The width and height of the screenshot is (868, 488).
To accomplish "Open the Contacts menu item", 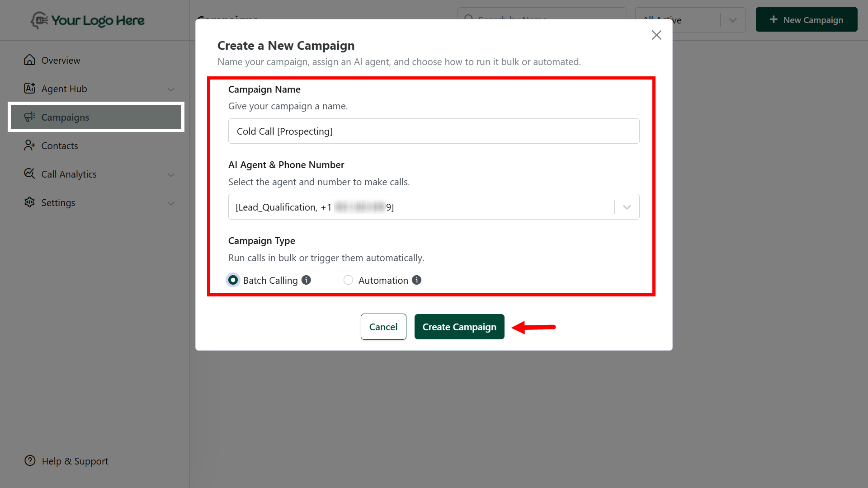I will (60, 145).
